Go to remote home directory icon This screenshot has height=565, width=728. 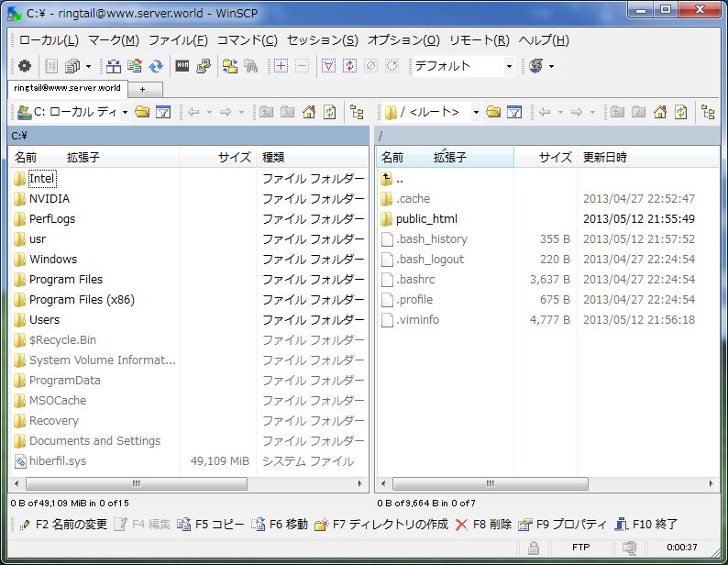point(660,112)
